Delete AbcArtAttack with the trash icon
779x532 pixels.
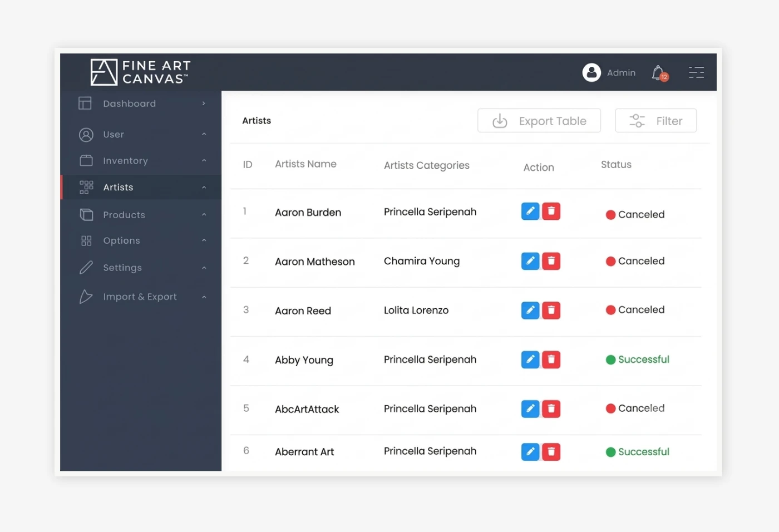pos(551,408)
